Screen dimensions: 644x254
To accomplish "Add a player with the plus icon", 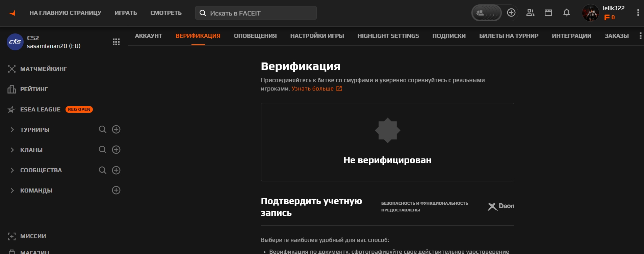I will 511,12.
